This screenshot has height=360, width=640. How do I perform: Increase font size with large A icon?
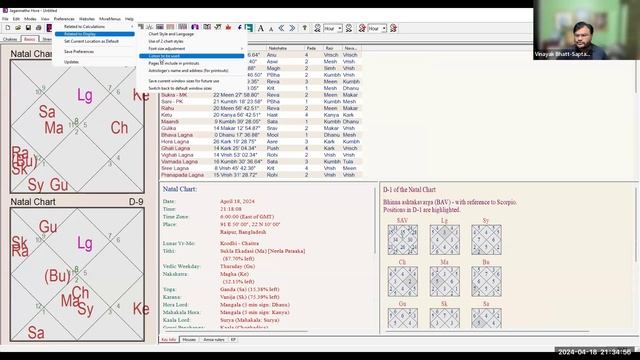260,28
